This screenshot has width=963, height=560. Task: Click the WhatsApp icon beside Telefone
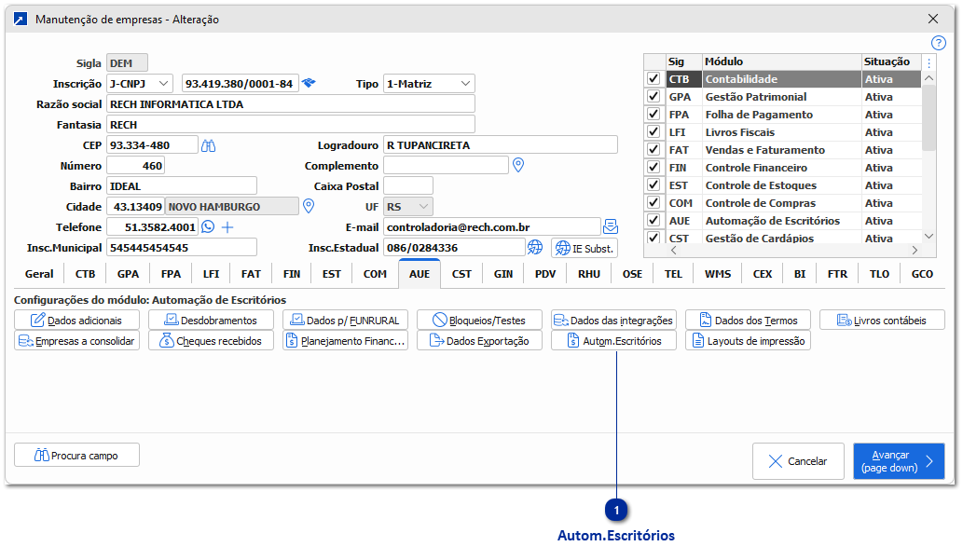pos(208,227)
